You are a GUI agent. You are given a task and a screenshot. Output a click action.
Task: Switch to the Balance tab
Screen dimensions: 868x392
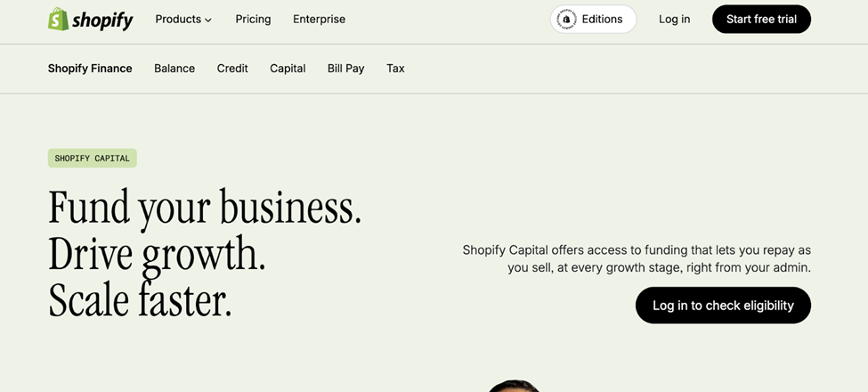point(174,69)
